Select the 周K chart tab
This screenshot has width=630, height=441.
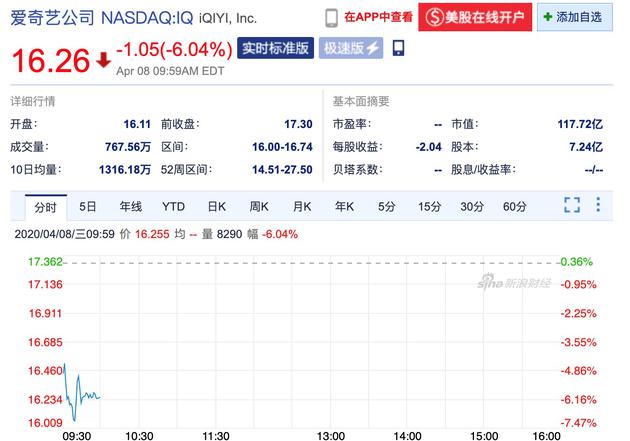coord(259,207)
